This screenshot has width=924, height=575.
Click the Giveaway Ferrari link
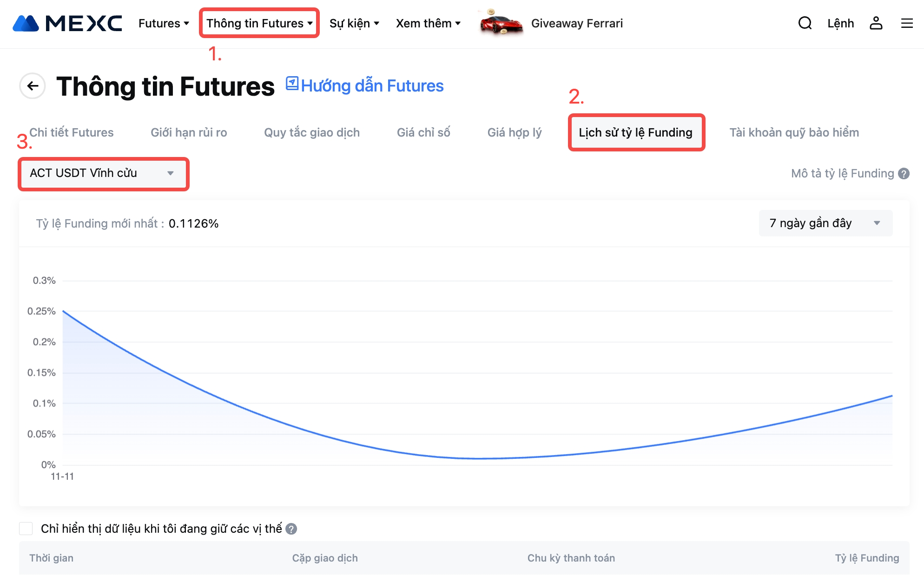(x=577, y=23)
